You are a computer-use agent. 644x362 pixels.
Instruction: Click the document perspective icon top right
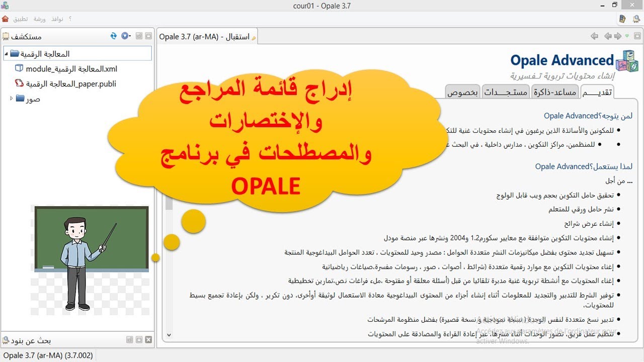622,19
